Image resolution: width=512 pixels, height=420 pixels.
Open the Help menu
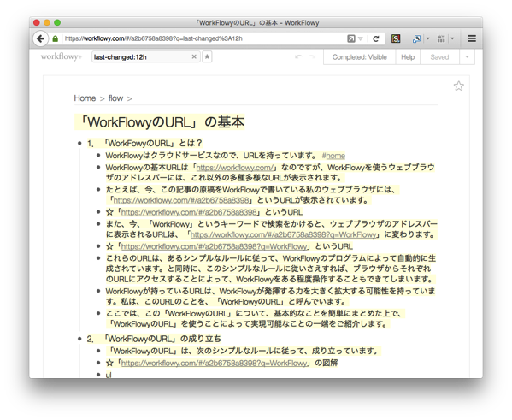(408, 57)
